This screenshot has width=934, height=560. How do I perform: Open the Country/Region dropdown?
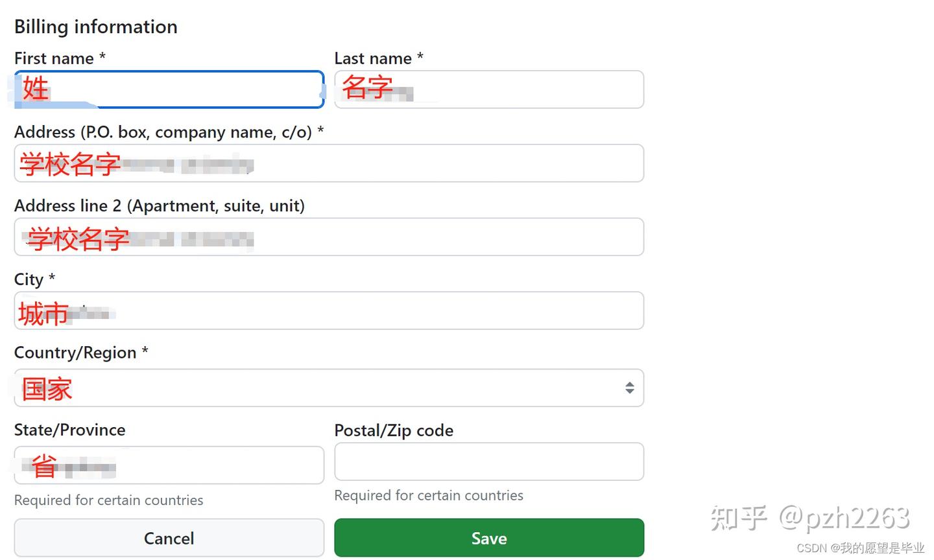pos(328,388)
